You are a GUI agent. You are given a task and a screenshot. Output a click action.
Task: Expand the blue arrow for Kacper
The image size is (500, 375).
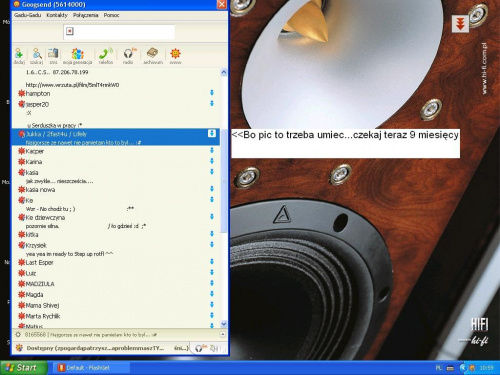pyautogui.click(x=212, y=150)
